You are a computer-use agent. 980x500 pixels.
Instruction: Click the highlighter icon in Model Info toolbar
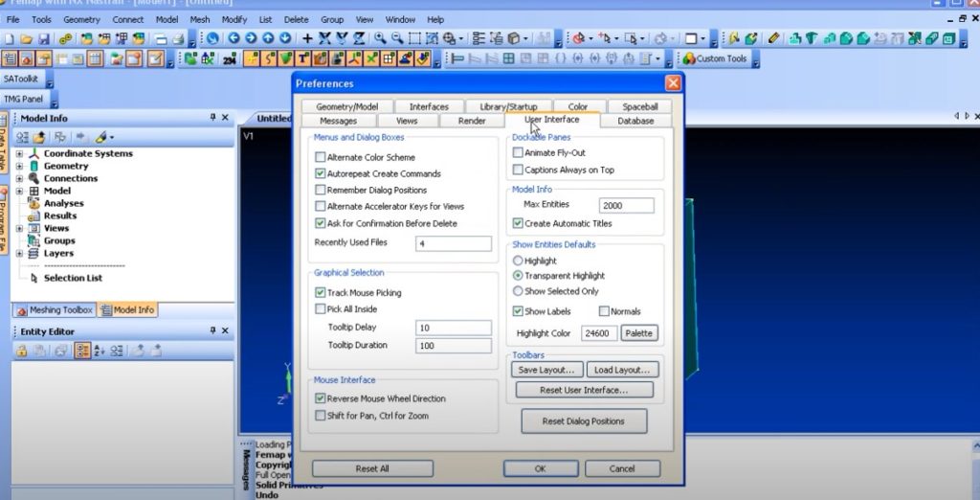tap(100, 137)
